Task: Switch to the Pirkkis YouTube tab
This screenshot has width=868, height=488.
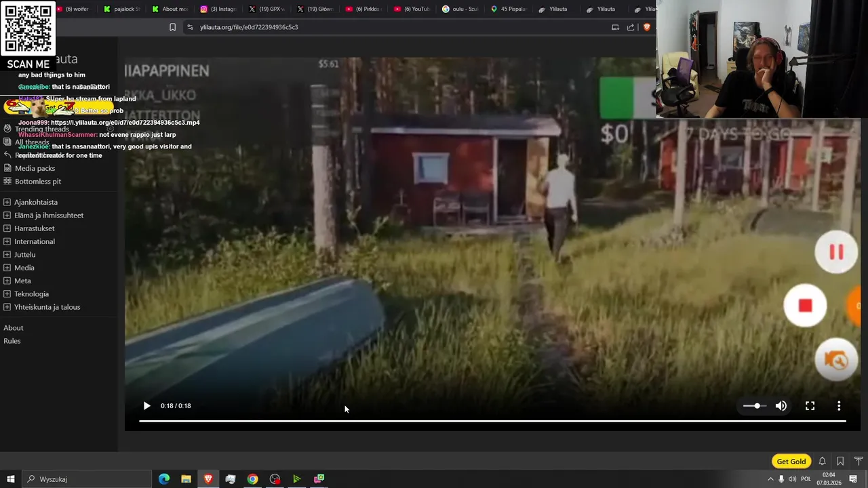Action: point(363,9)
